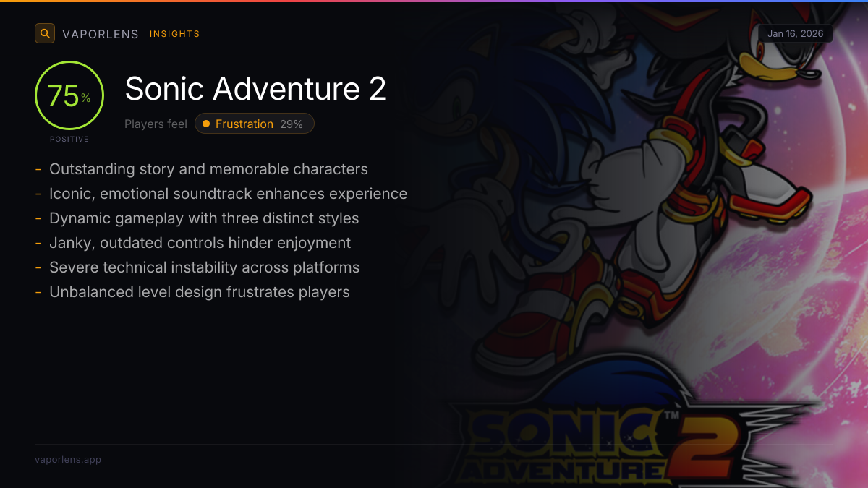Select the INSIGHTS label in the header
This screenshot has width=868, height=488.
[x=174, y=34]
